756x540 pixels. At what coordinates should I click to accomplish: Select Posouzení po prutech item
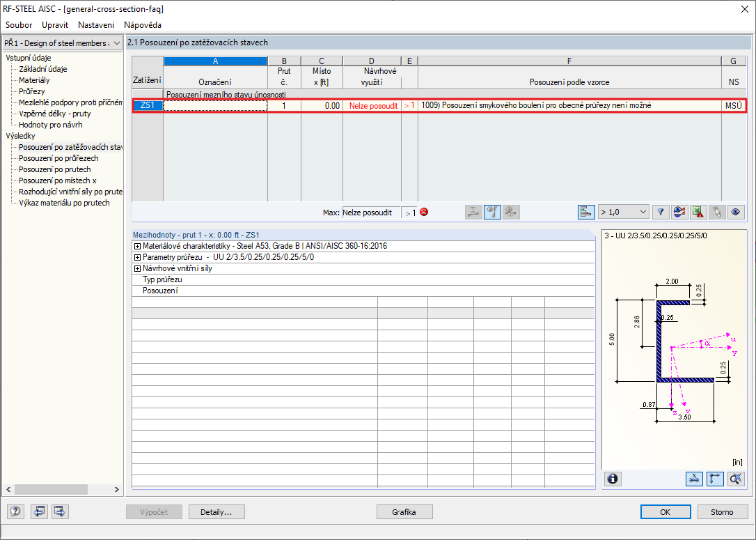[x=55, y=169]
